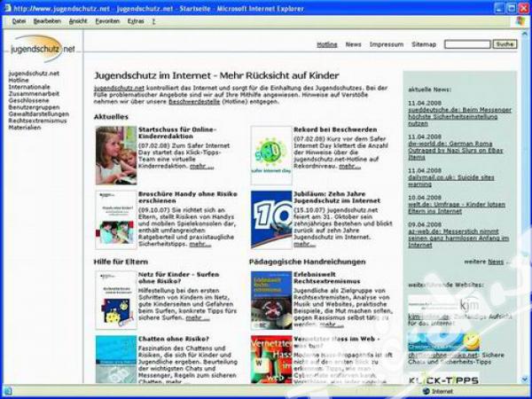The image size is (532, 399).
Task: Open dailymail.co.uk Suicide sites warning link
Action: (451, 181)
